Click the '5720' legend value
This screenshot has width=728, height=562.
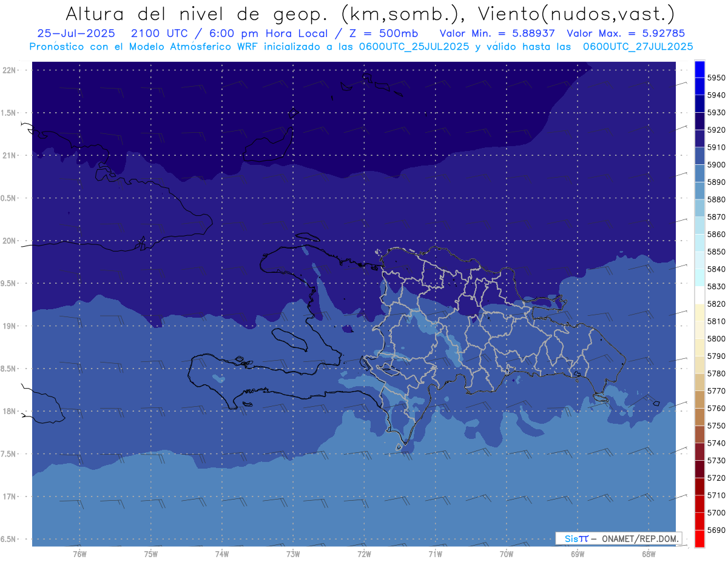click(716, 478)
